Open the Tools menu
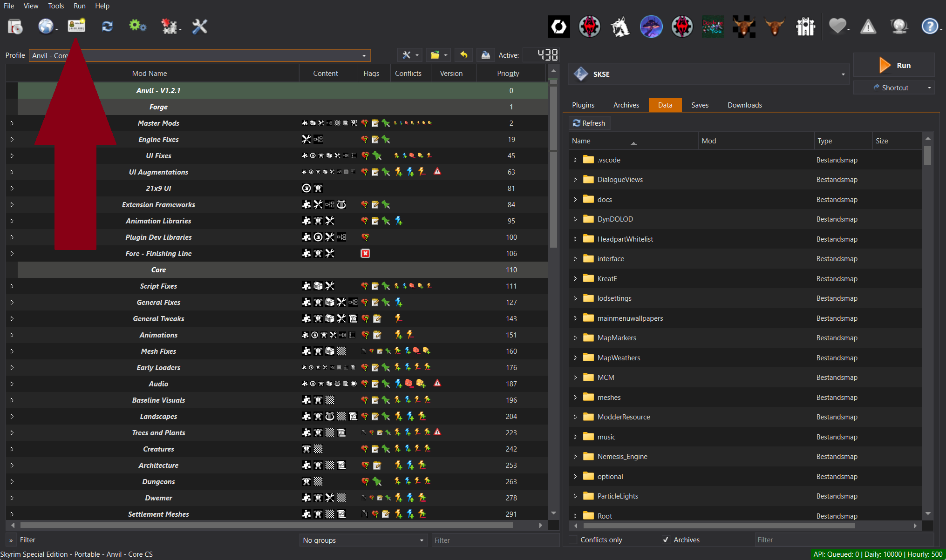This screenshot has height=560, width=946. pos(55,6)
